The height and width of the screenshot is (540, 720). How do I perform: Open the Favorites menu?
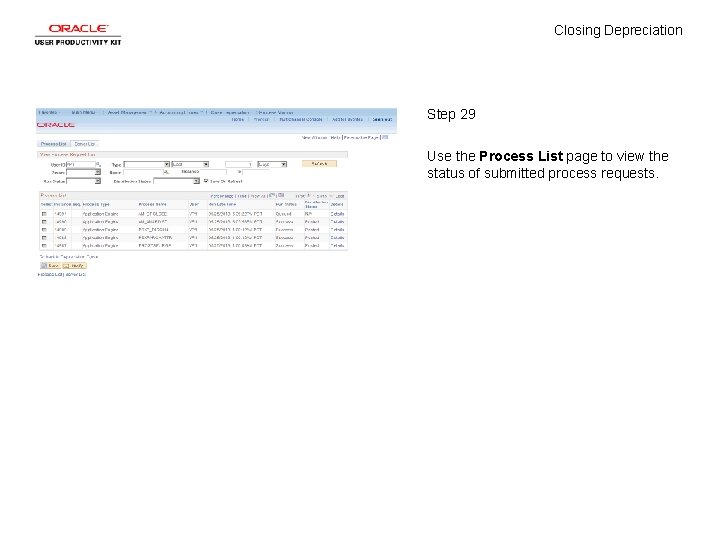[49, 112]
